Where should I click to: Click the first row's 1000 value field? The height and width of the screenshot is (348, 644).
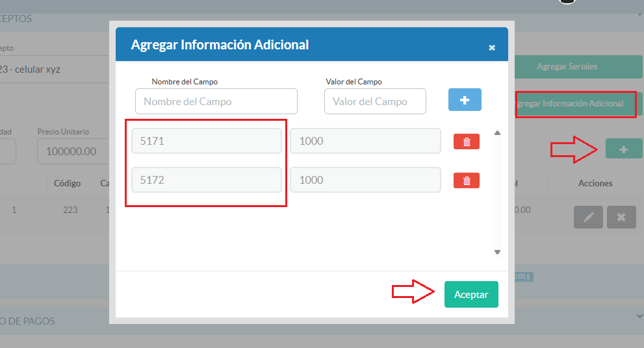click(365, 141)
